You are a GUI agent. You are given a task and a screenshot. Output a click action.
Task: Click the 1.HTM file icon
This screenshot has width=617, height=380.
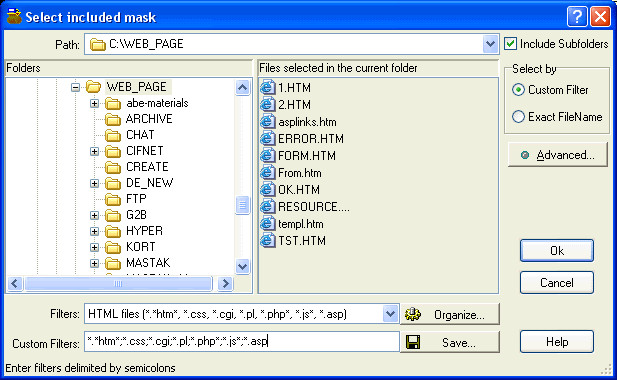pyautogui.click(x=268, y=87)
